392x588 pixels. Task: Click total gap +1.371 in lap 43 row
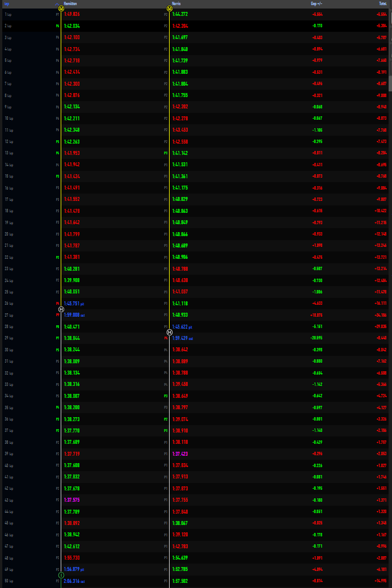[x=381, y=500]
